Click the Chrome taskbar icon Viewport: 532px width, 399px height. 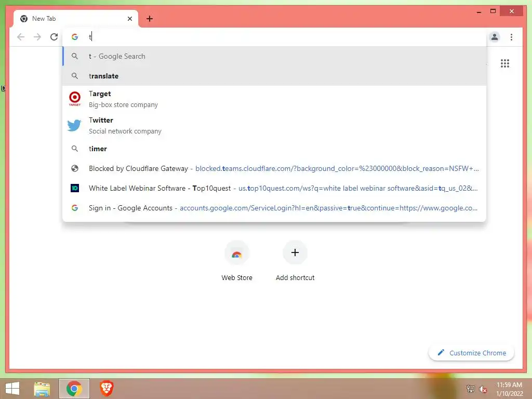[74, 389]
